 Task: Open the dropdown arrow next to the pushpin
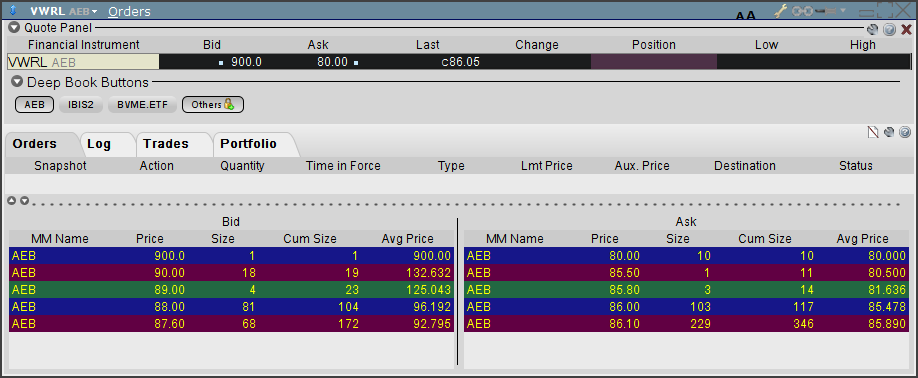[x=843, y=11]
